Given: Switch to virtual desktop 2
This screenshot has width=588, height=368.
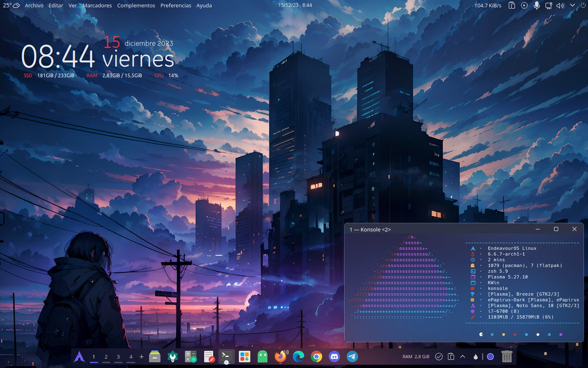Looking at the screenshot, I should pos(105,357).
